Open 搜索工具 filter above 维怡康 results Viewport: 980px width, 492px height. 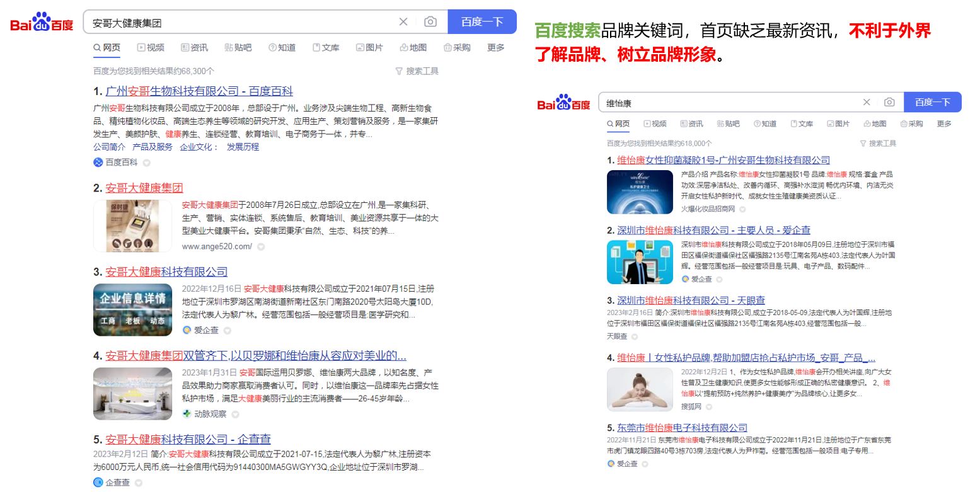pyautogui.click(x=877, y=144)
